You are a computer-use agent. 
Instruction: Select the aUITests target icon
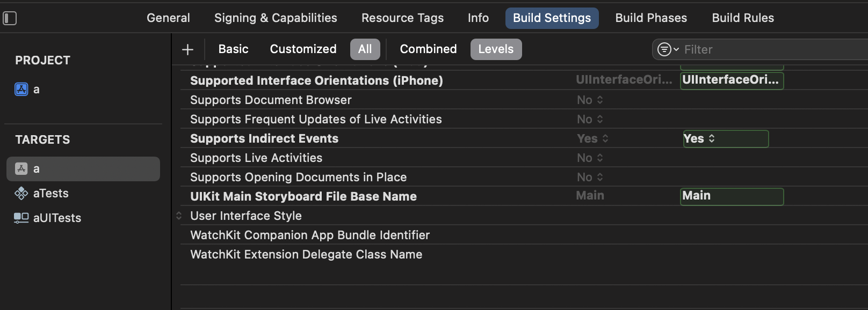21,218
